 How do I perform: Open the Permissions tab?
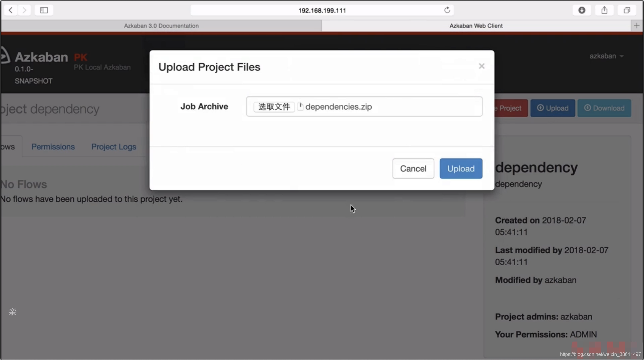[x=53, y=147]
